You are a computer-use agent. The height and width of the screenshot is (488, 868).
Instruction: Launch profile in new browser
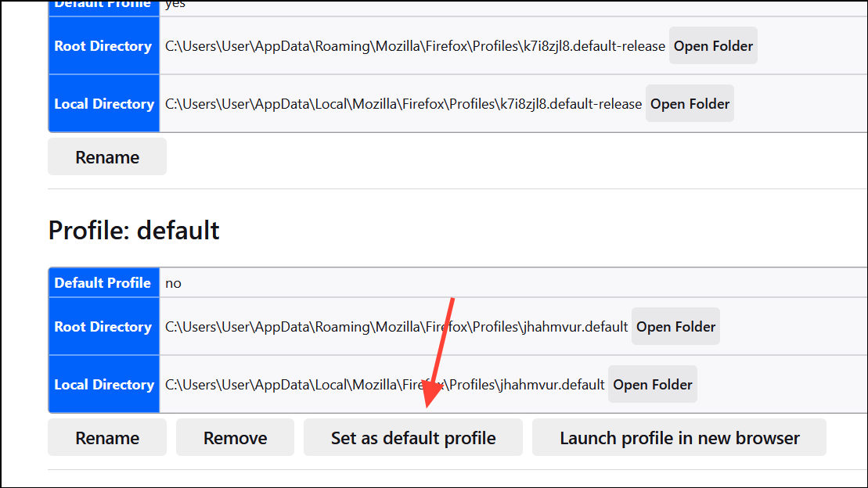[x=679, y=438]
